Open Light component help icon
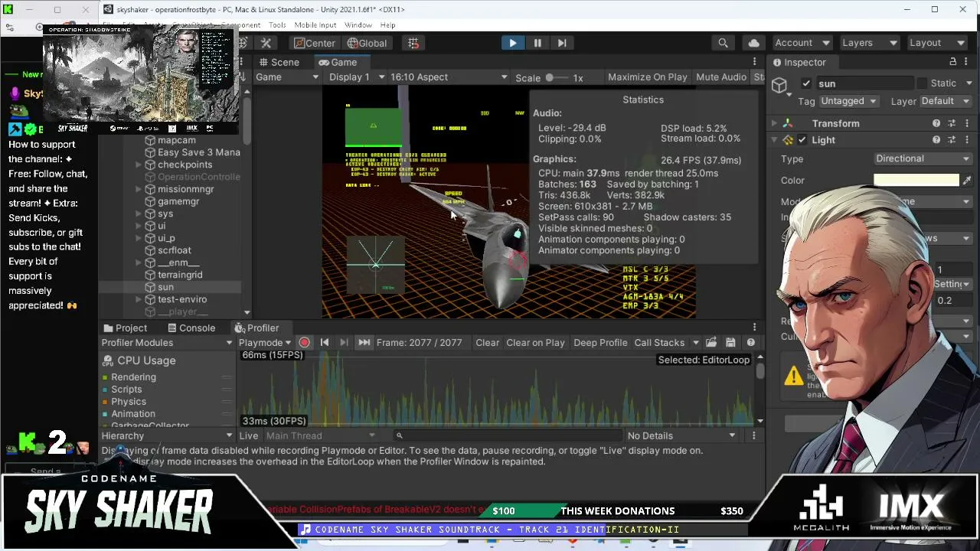This screenshot has height=551, width=980. [936, 140]
